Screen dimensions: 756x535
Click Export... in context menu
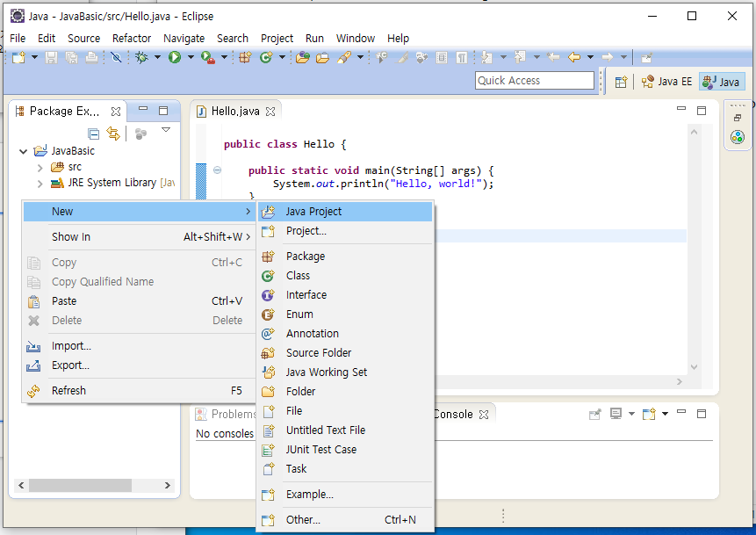click(139, 365)
